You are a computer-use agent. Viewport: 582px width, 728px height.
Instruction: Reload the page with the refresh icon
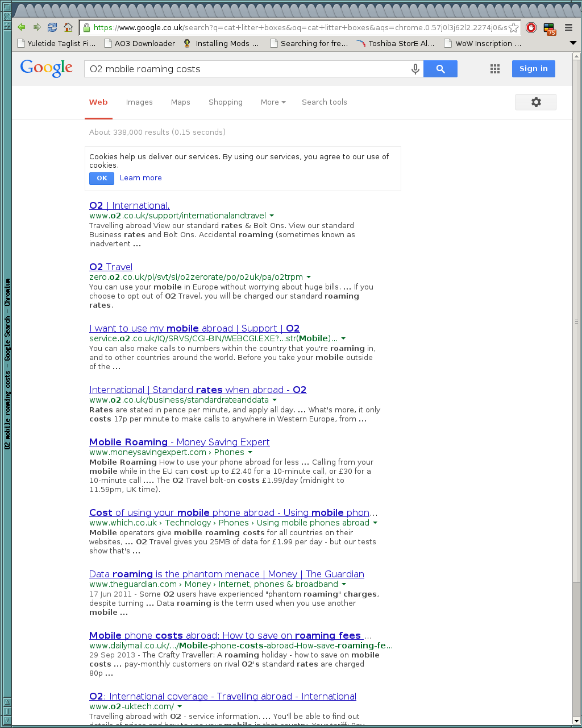(52, 27)
